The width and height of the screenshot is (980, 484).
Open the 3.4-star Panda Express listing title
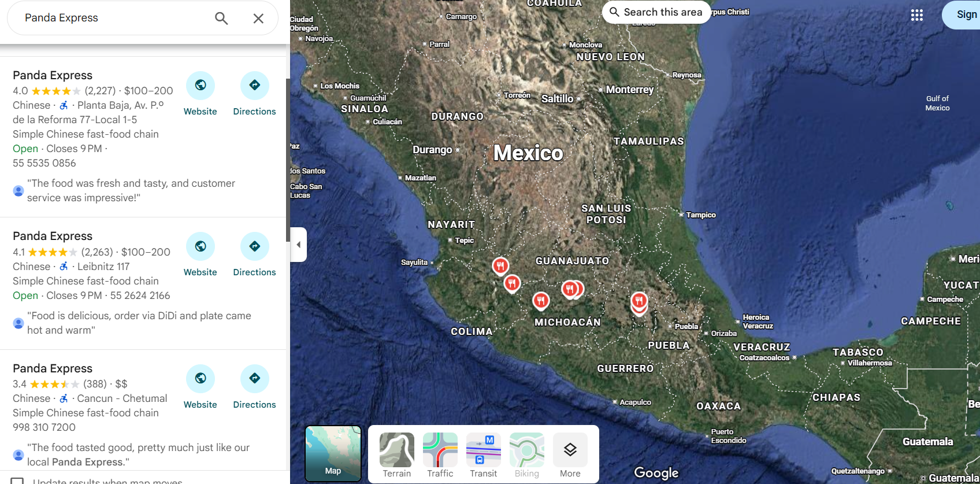53,368
